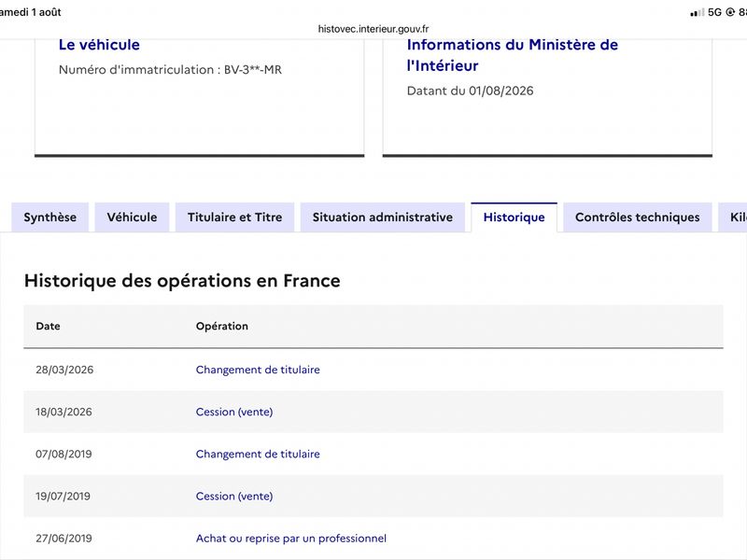Tap the date in the status bar

point(31,12)
